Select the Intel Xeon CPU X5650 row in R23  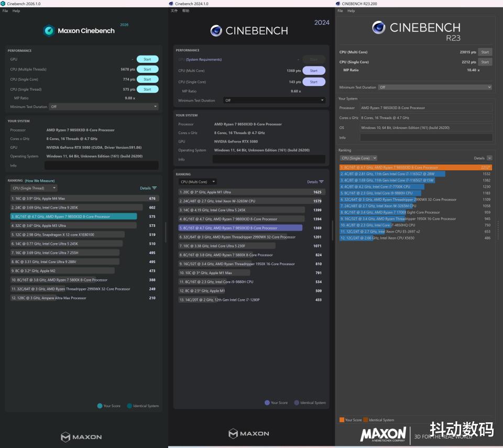(415, 238)
